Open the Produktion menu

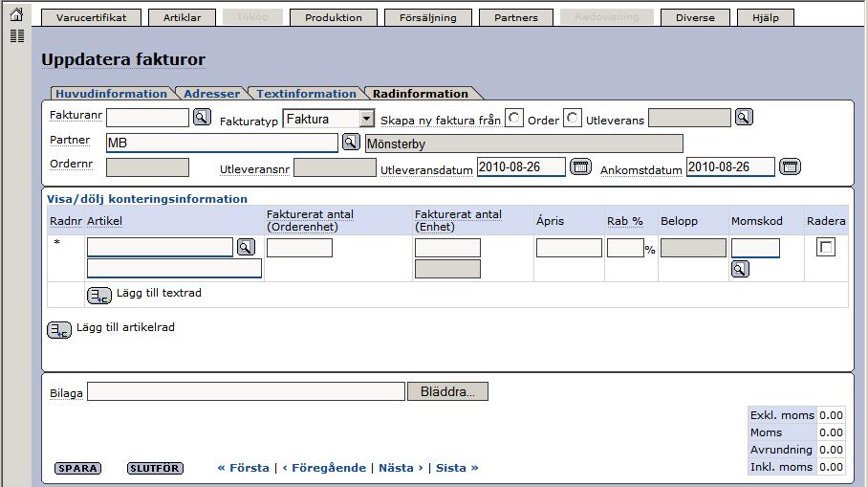[334, 17]
